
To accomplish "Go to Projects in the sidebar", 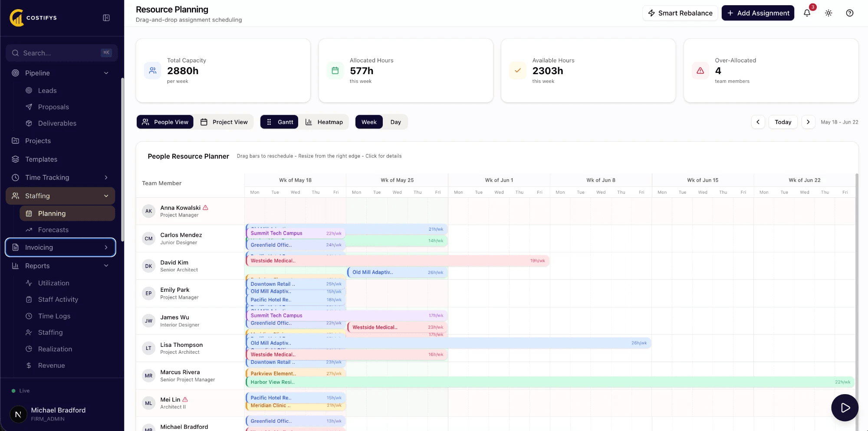I will click(38, 141).
